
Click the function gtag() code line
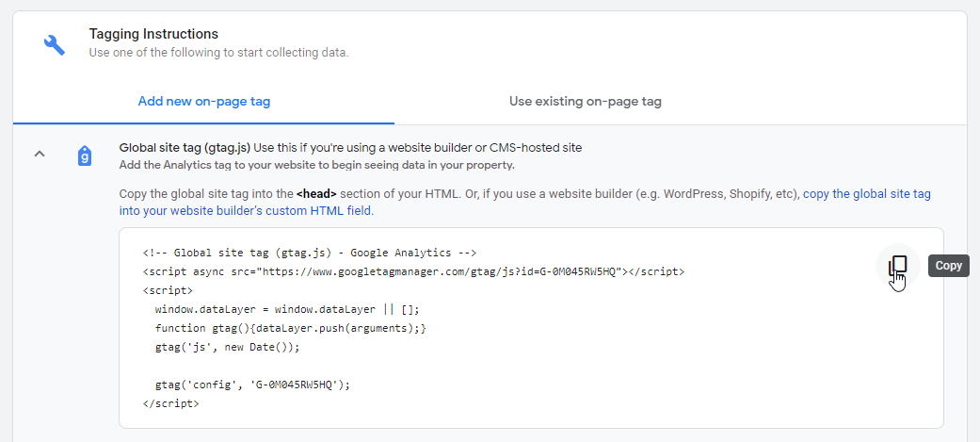[291, 328]
